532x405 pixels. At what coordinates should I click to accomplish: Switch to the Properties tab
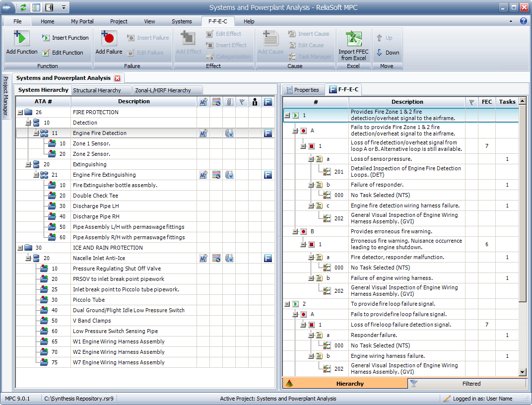(303, 90)
